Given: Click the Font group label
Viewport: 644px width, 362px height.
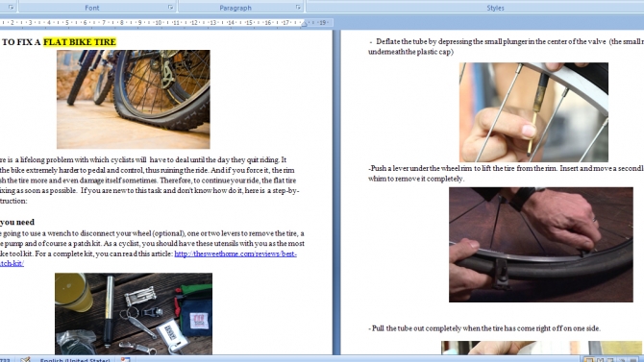Looking at the screenshot, I should (x=92, y=8).
